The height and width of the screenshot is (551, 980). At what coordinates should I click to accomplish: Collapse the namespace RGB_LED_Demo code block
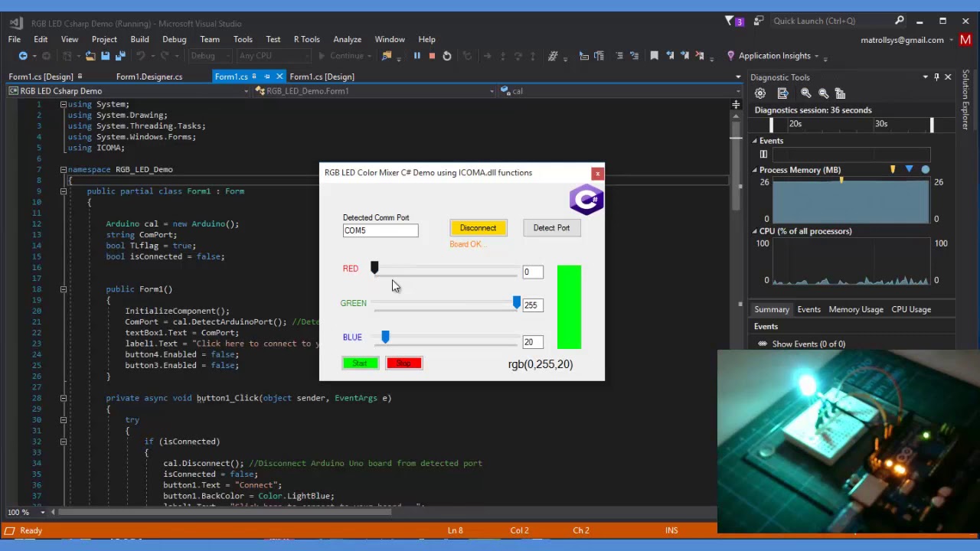[64, 170]
